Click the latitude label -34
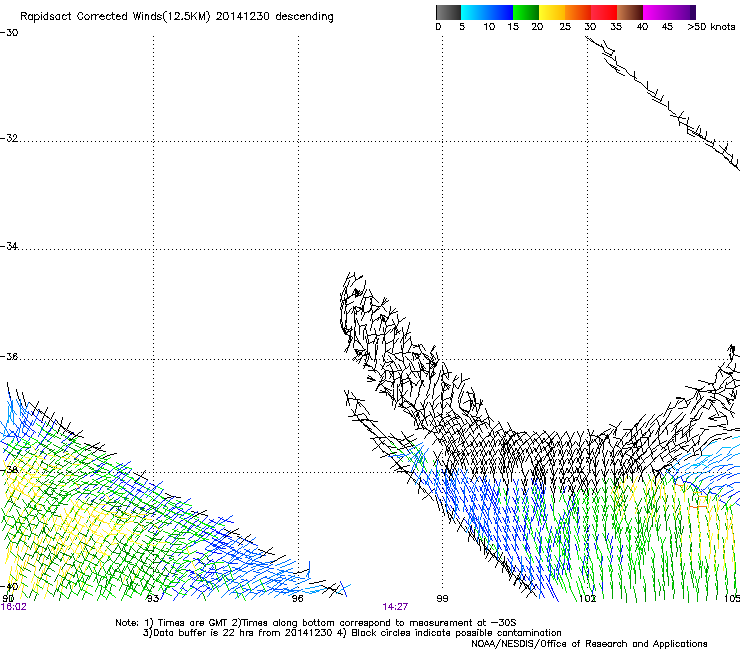The width and height of the screenshot is (740, 650). tap(9, 246)
